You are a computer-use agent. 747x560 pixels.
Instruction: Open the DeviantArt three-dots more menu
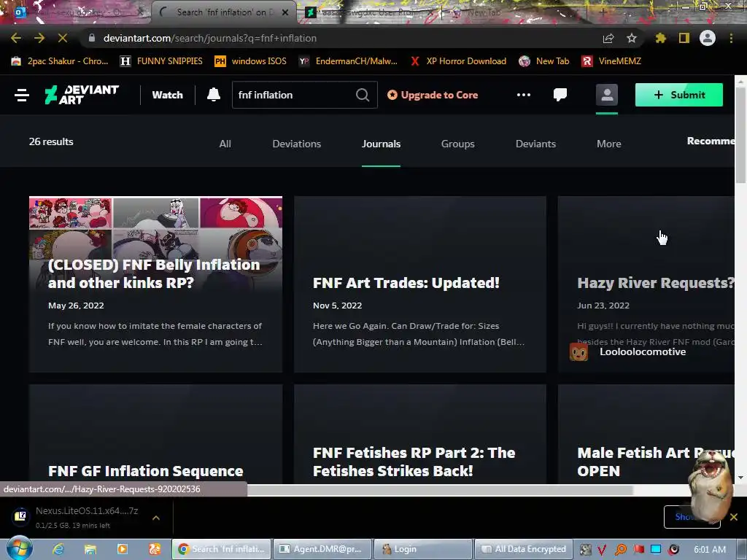[524, 95]
